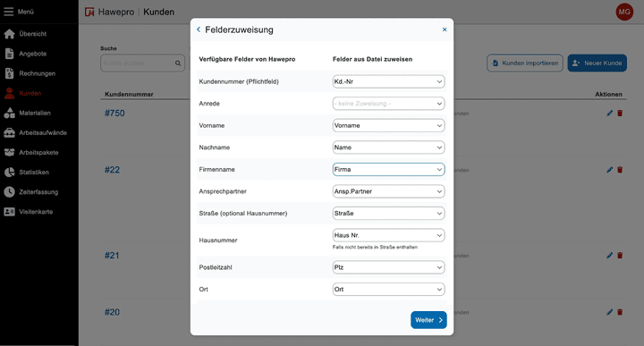Delete customer #750 with trash icon
This screenshot has width=644, height=346.
tap(620, 114)
